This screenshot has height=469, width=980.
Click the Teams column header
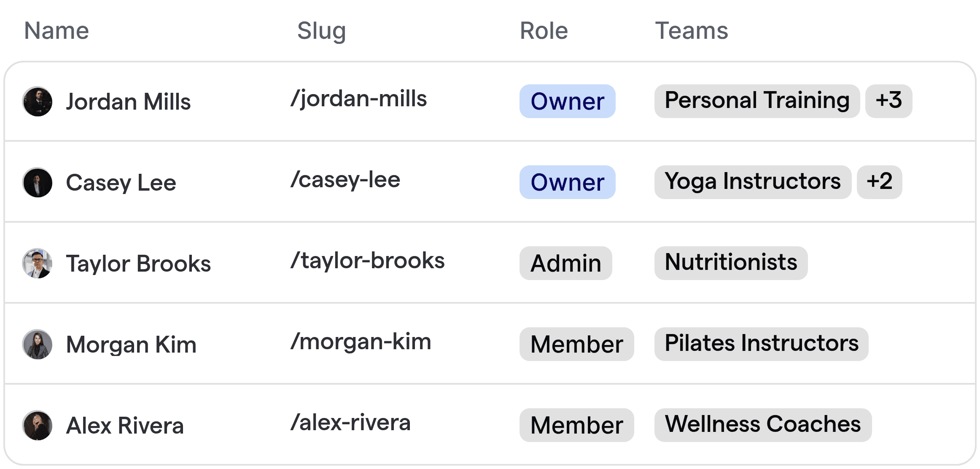click(x=691, y=30)
